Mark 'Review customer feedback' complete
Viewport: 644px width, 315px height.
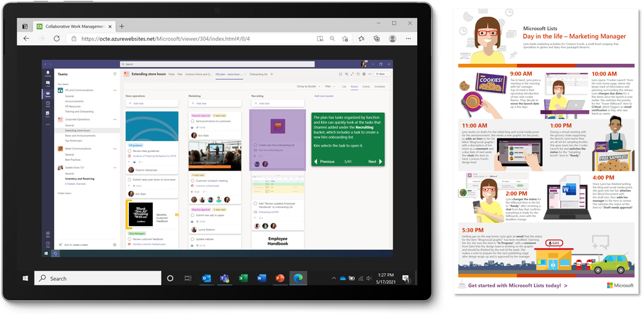(130, 239)
